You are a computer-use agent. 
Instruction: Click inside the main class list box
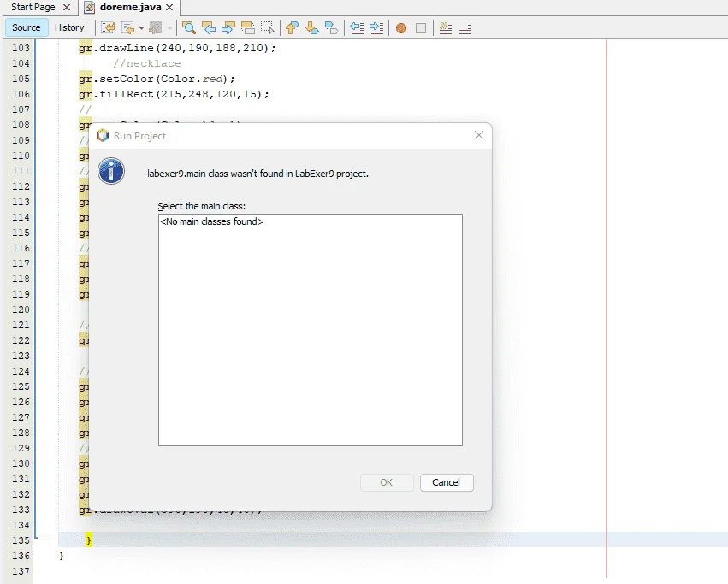pyautogui.click(x=311, y=330)
